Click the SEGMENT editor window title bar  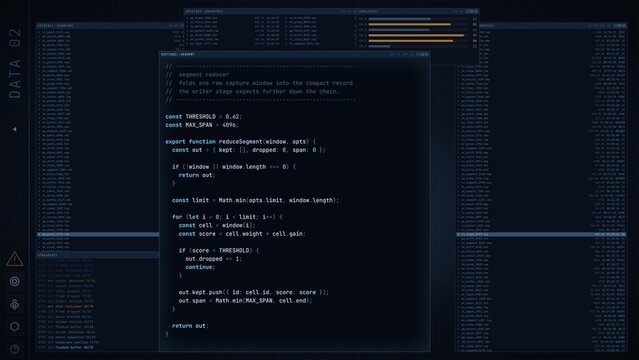tap(295, 54)
